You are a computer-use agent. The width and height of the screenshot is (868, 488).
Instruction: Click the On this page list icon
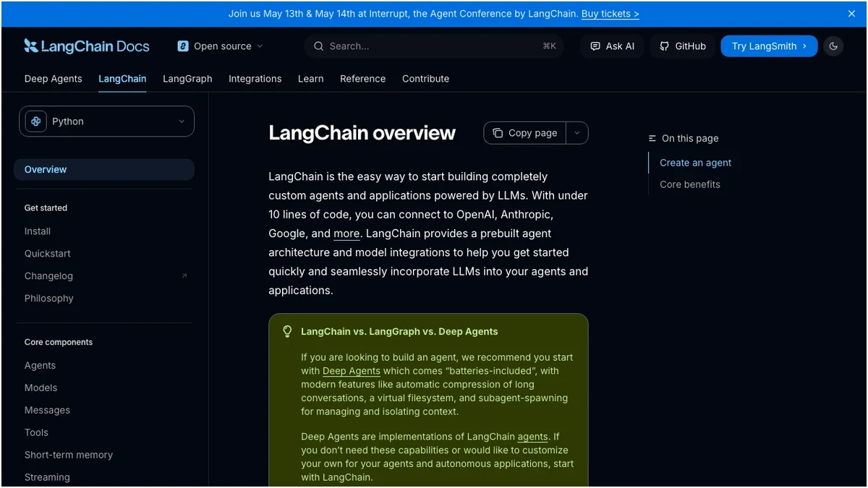pos(650,138)
